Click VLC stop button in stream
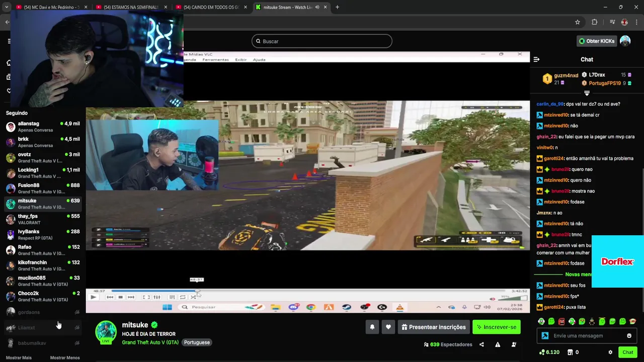This screenshot has height=362, width=644. pyautogui.click(x=120, y=297)
